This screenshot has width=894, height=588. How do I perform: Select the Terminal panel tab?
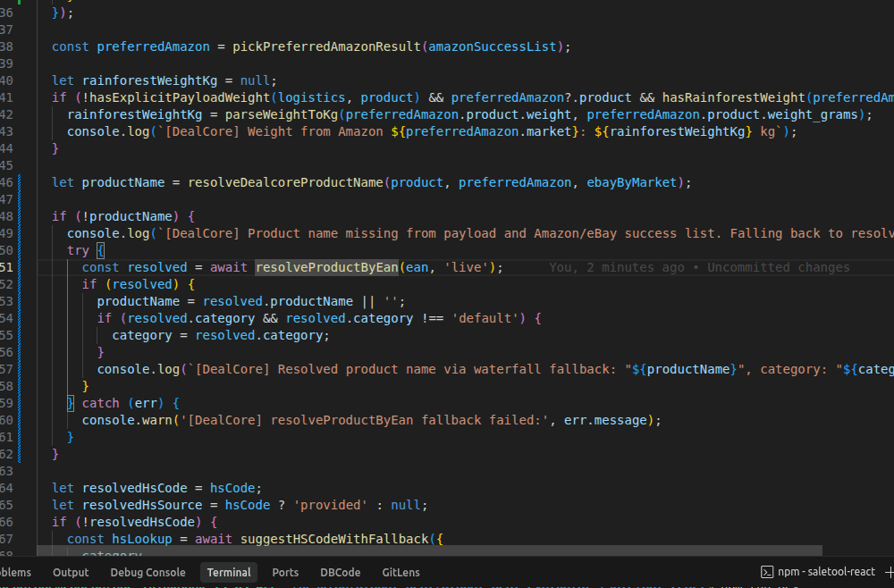229,572
